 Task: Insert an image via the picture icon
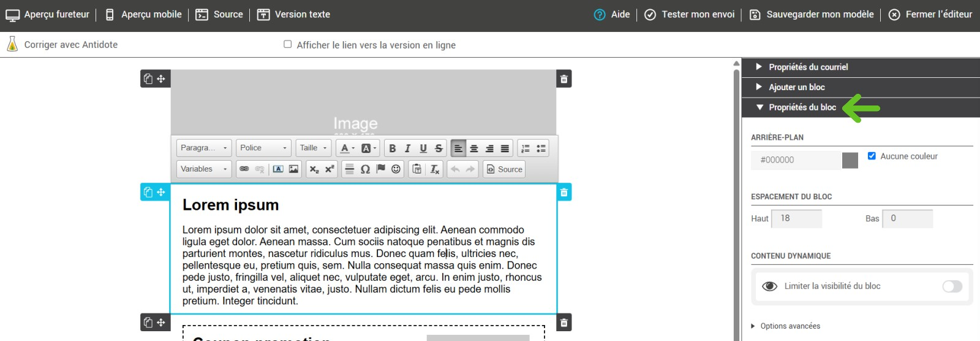click(x=294, y=169)
